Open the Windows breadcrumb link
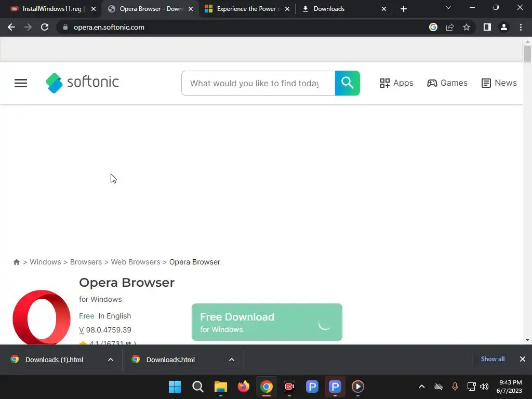The width and height of the screenshot is (532, 399). (x=46, y=262)
